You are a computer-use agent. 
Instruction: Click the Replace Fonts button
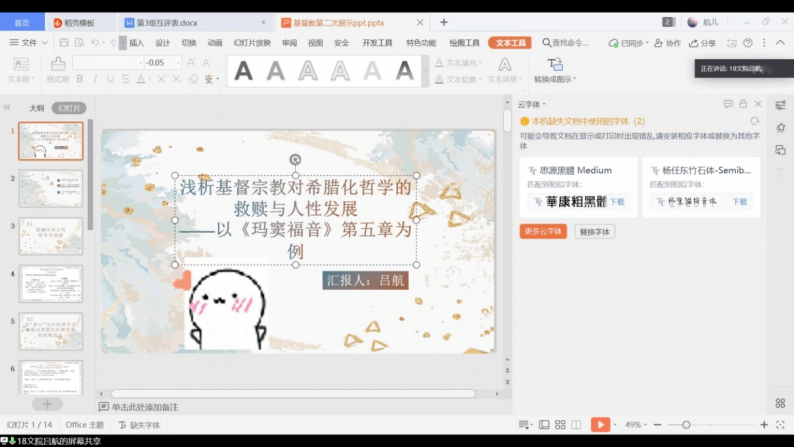point(595,231)
